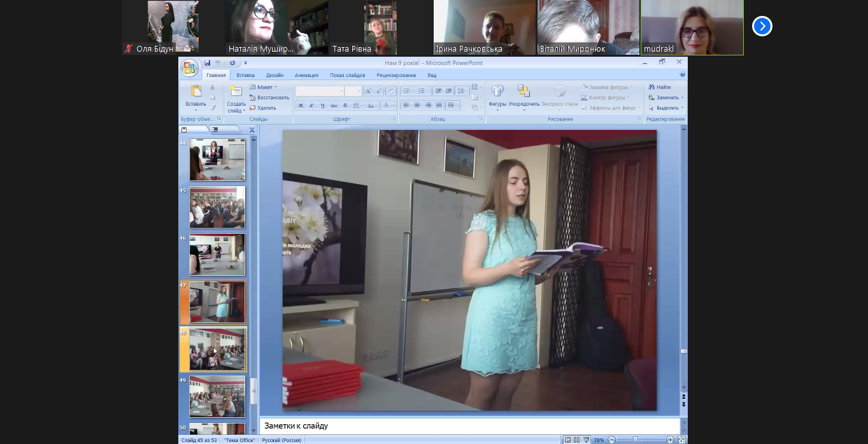Open the font size combo box
The height and width of the screenshot is (444, 868).
(353, 91)
